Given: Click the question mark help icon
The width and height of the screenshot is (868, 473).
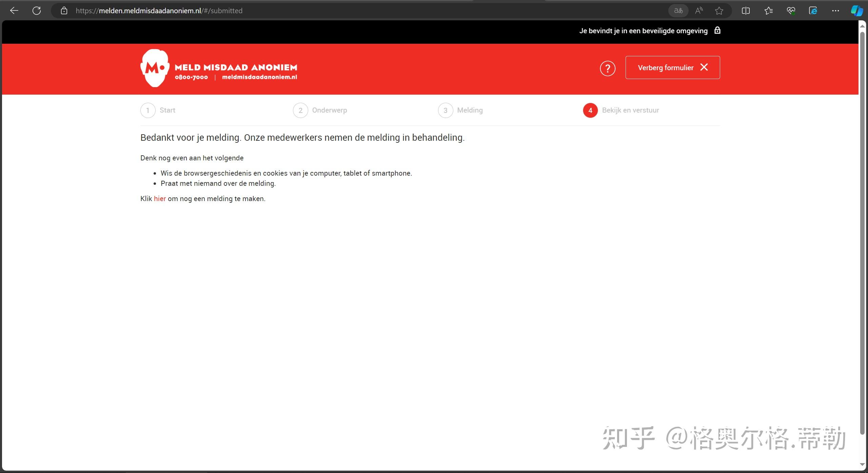Looking at the screenshot, I should (x=607, y=68).
